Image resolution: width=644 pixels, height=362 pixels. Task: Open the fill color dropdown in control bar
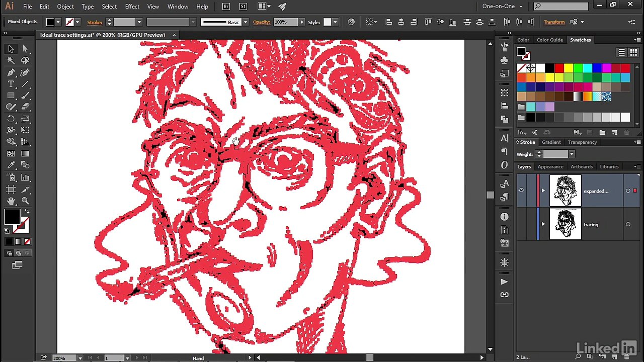pos(58,22)
